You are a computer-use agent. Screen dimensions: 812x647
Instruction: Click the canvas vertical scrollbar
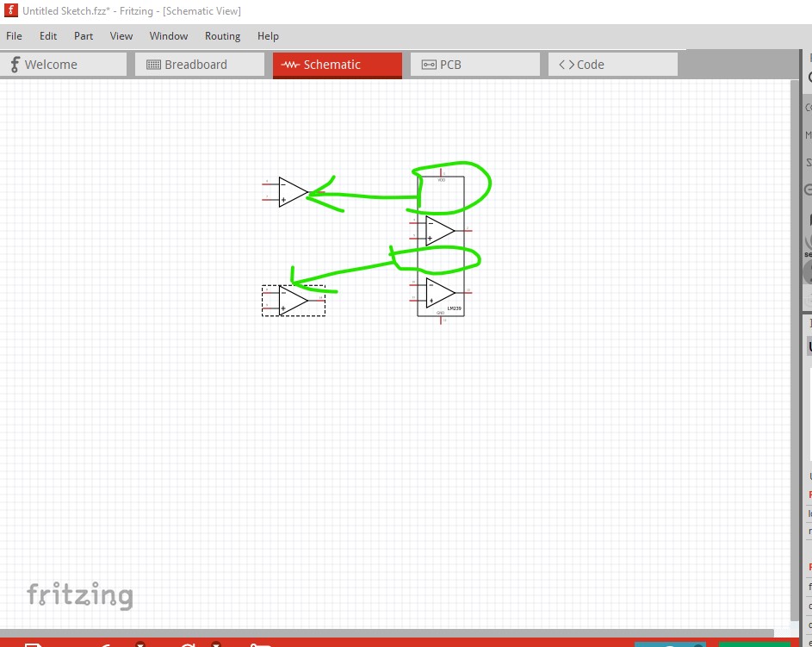(795, 345)
